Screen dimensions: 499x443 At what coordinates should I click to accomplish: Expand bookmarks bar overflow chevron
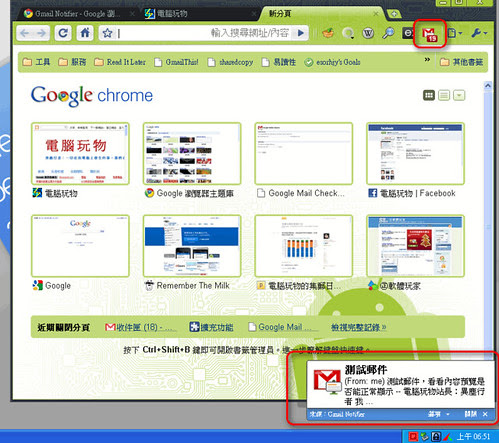coord(427,60)
